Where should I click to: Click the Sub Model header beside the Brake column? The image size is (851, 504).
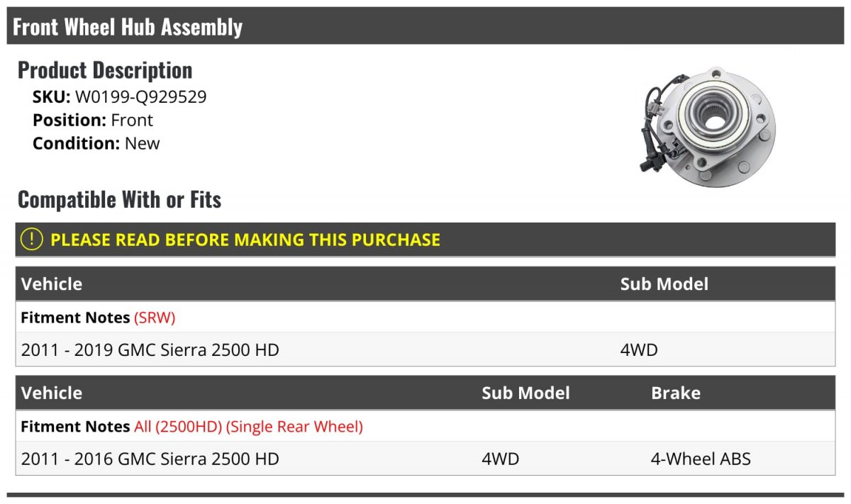525,393
